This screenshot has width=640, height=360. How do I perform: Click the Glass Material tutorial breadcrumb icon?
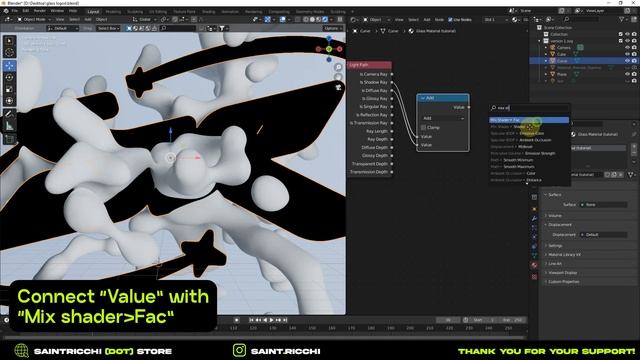coord(411,31)
